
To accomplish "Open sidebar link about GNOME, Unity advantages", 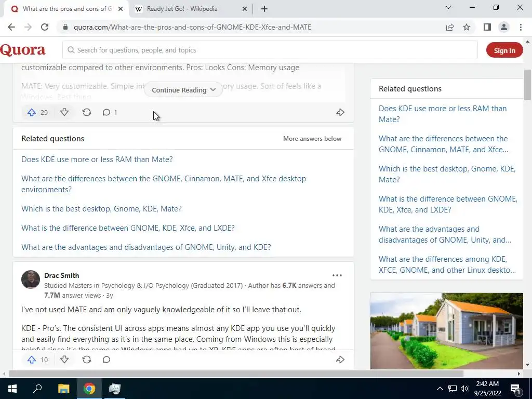I will pyautogui.click(x=445, y=234).
